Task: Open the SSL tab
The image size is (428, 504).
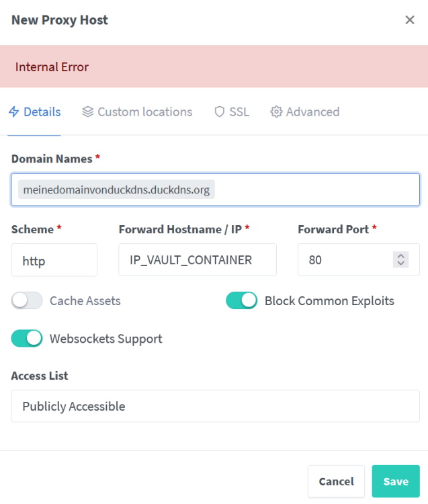Action: pyautogui.click(x=232, y=112)
